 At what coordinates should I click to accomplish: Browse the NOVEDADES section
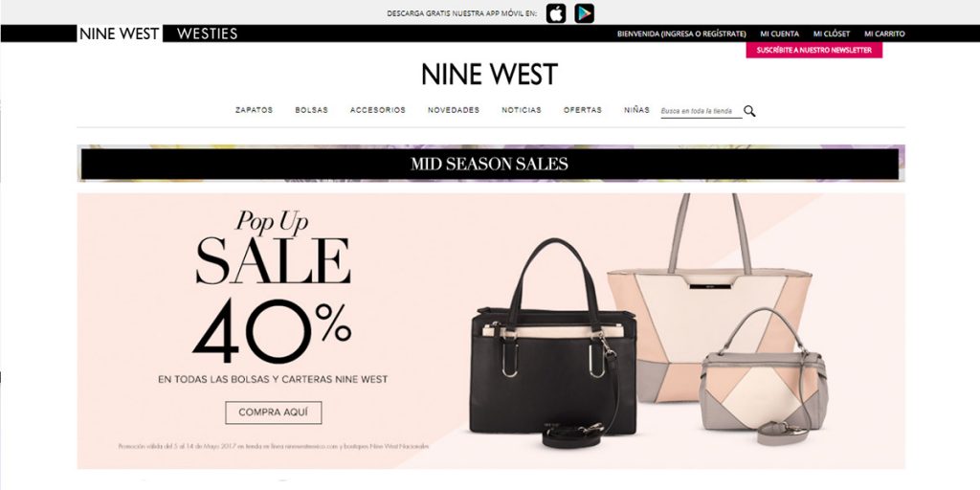coord(453,110)
